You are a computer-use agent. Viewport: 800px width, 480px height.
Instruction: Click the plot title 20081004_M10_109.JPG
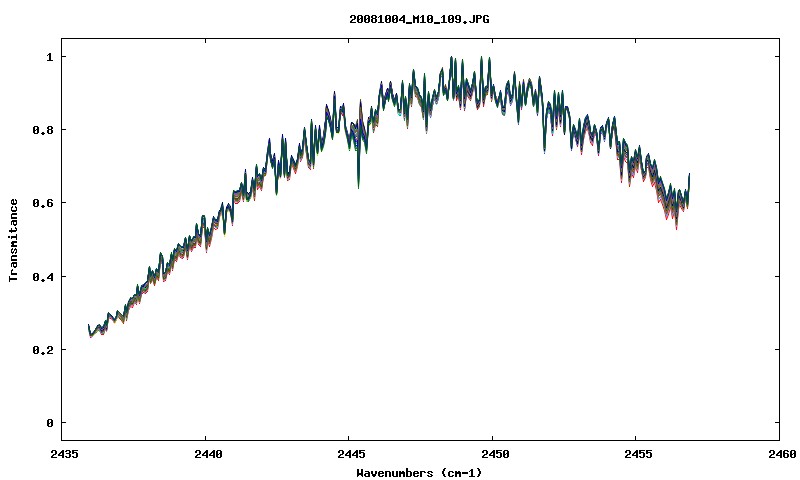[419, 19]
